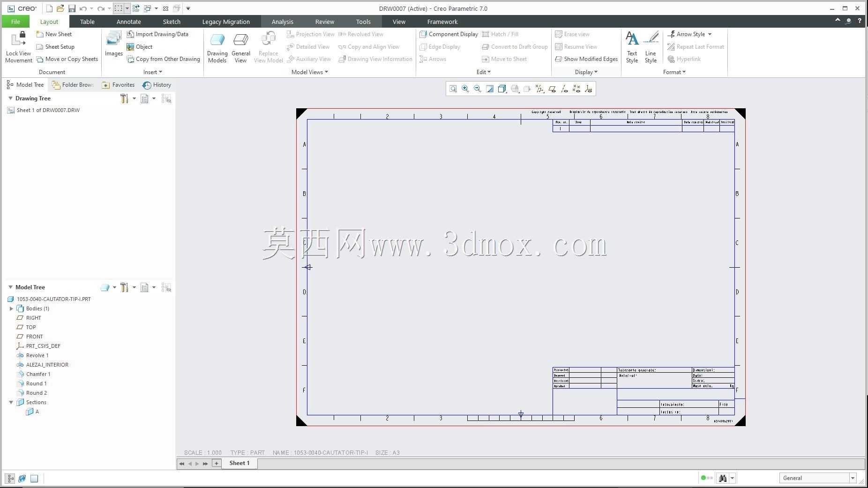Click Copy from Other Drawing
868x488 pixels.
tap(164, 59)
